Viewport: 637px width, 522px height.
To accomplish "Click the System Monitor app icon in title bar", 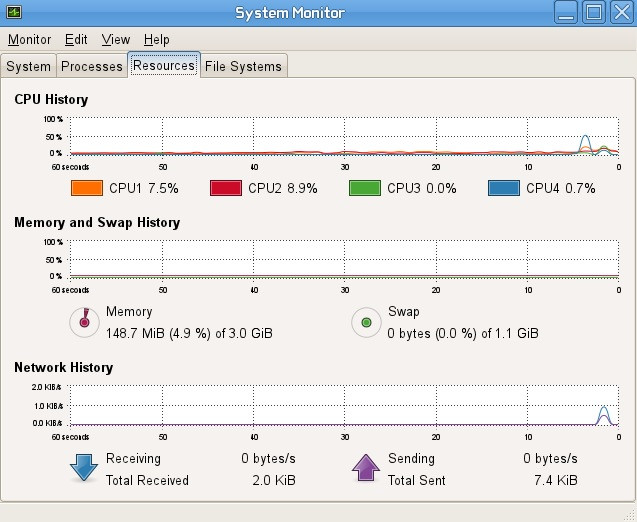I will tap(14, 13).
